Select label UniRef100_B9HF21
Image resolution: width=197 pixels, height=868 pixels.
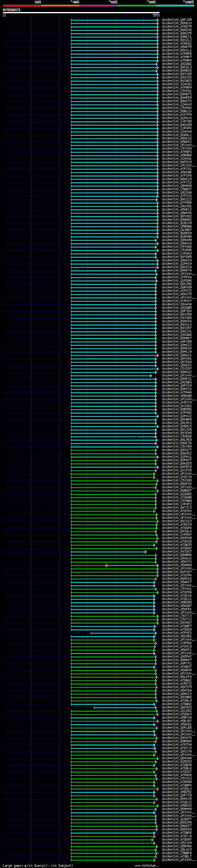[177, 379]
